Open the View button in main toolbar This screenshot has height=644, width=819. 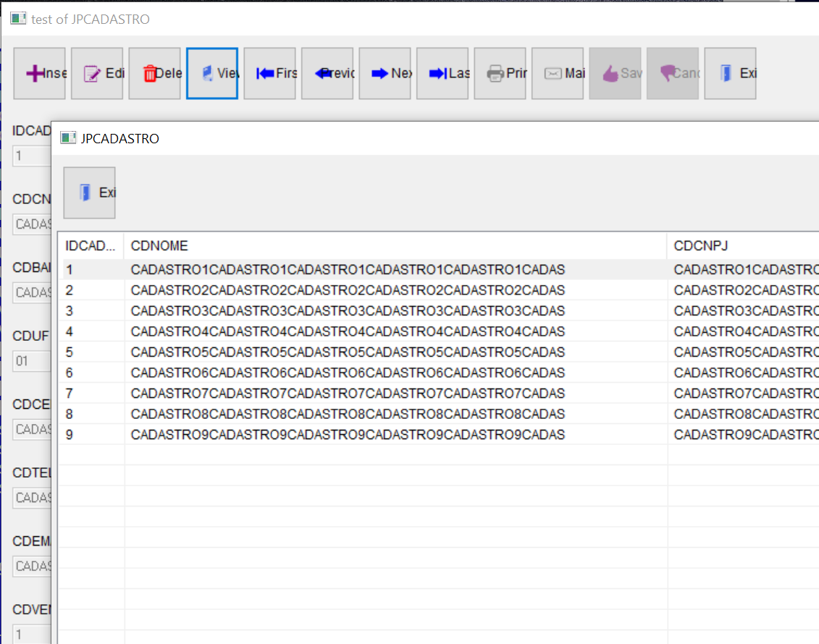point(212,73)
